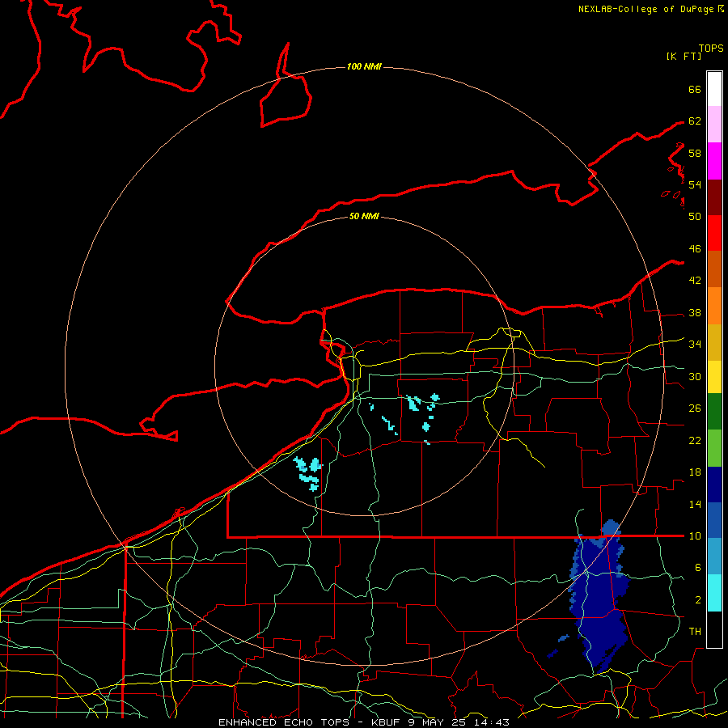Click the 22 value on the legend
728x728 pixels.
[x=695, y=441]
